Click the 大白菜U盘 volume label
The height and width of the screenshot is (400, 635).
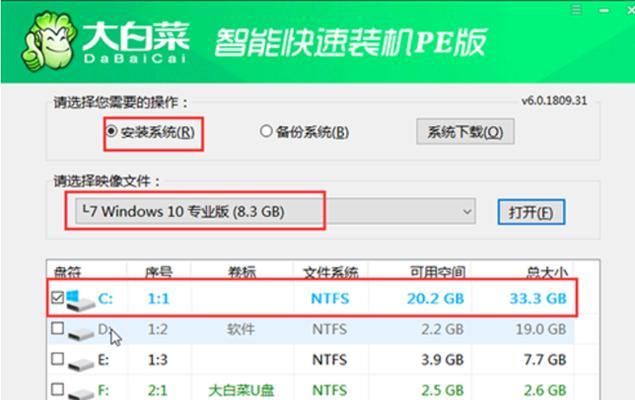[x=241, y=390]
